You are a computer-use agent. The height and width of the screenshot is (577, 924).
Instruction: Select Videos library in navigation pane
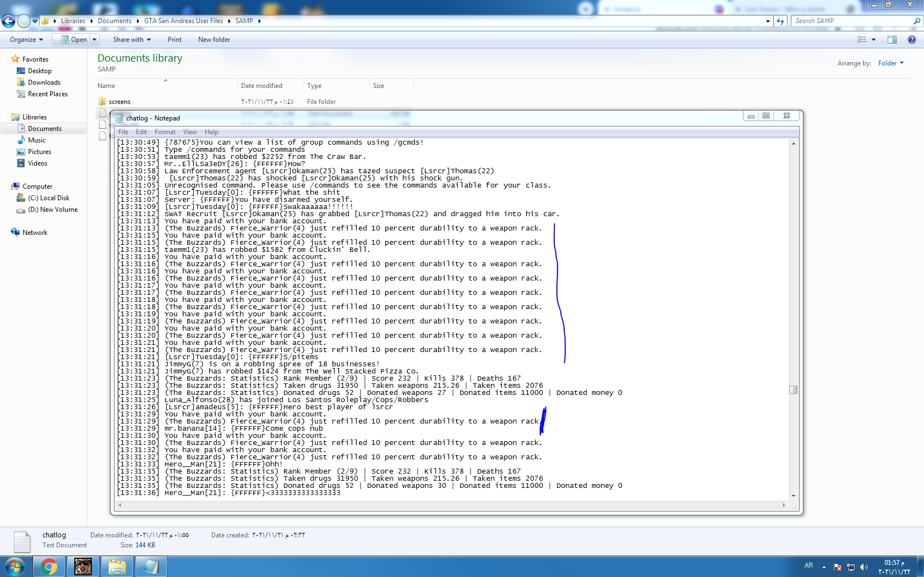coord(37,163)
